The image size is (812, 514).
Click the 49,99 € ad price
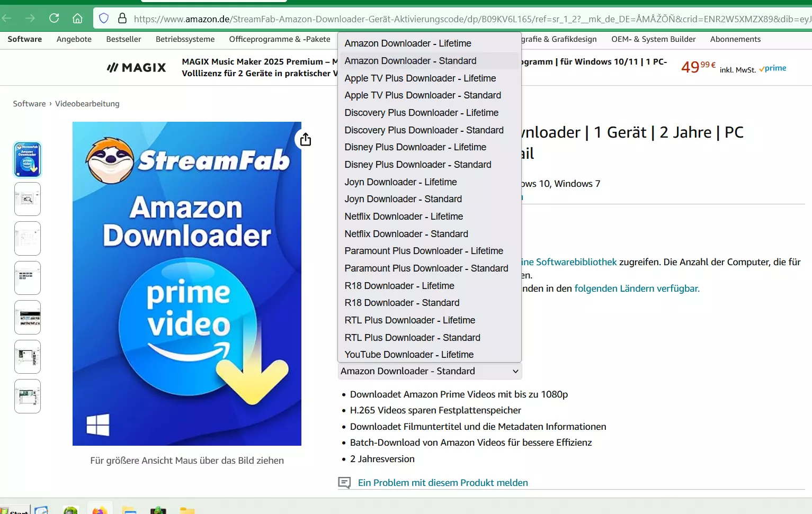(698, 67)
